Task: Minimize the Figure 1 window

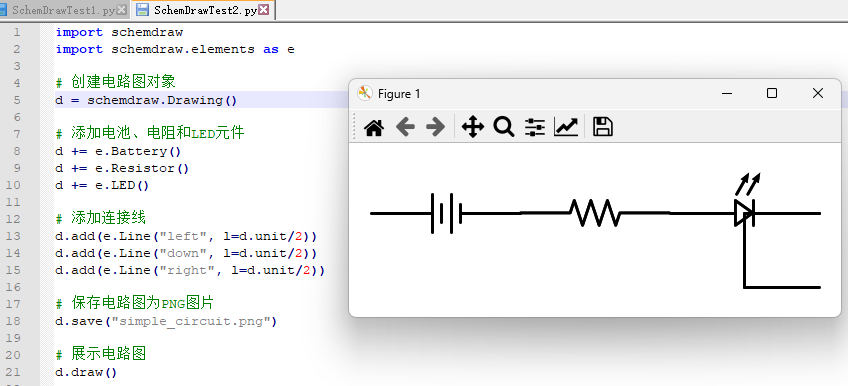Action: pyautogui.click(x=727, y=94)
